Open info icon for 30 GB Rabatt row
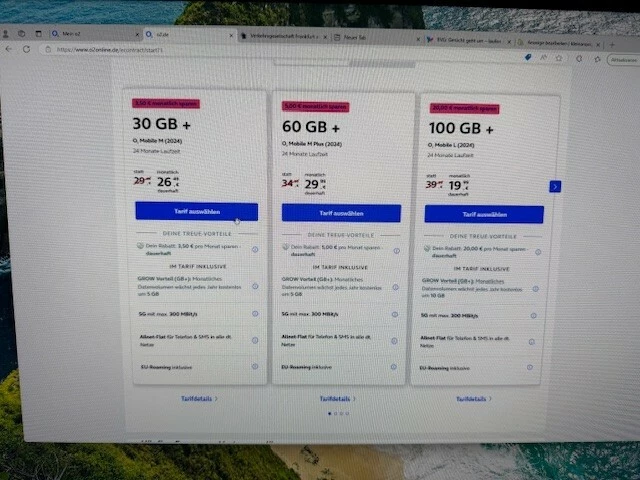Screen dimensions: 640x480 click(x=255, y=249)
